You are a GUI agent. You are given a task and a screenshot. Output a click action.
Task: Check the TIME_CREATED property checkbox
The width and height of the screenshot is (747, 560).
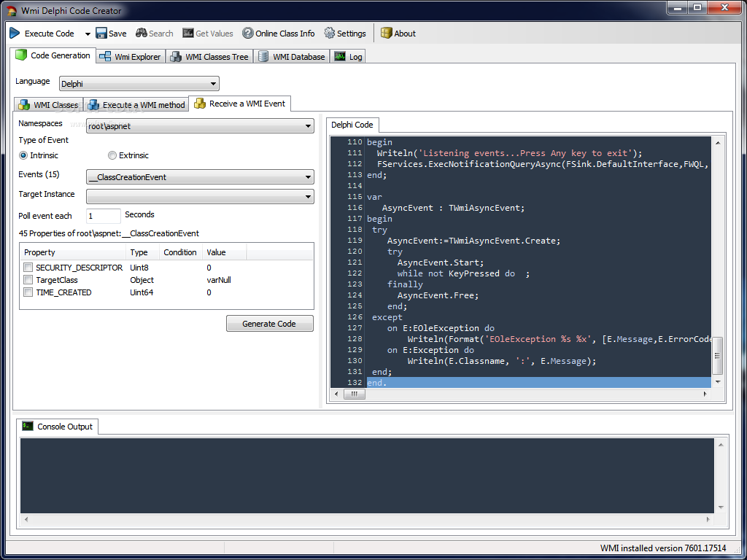click(28, 292)
